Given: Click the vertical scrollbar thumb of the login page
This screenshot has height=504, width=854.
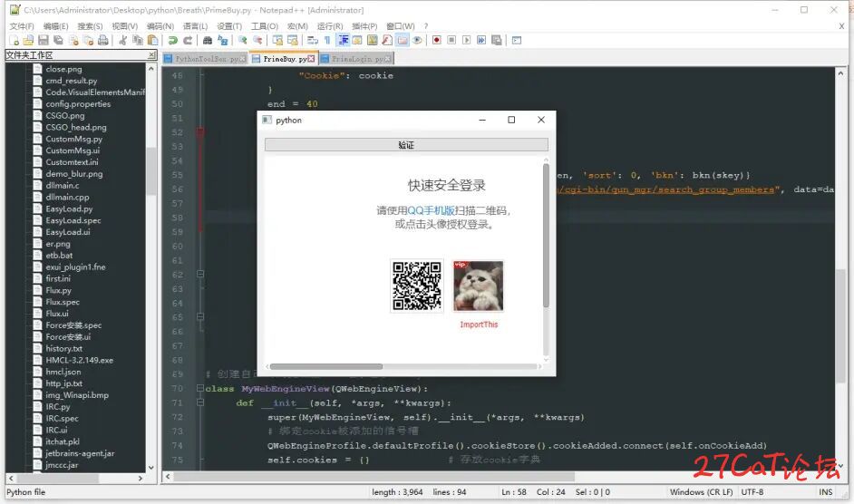Looking at the screenshot, I should (x=546, y=236).
